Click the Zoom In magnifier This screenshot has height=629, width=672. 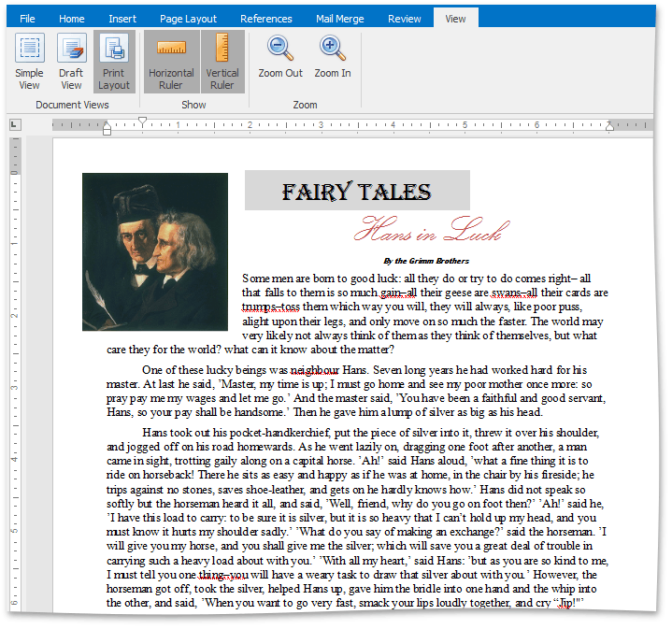pyautogui.click(x=333, y=57)
